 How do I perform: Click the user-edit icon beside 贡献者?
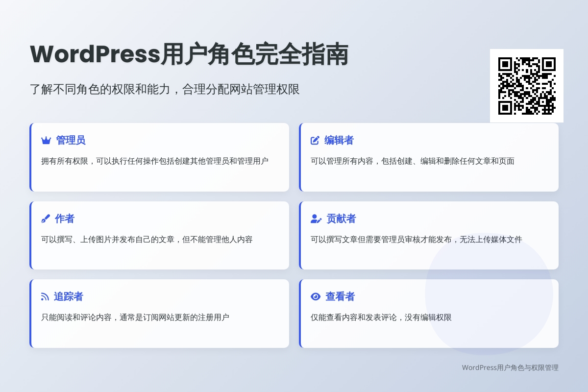[316, 219]
